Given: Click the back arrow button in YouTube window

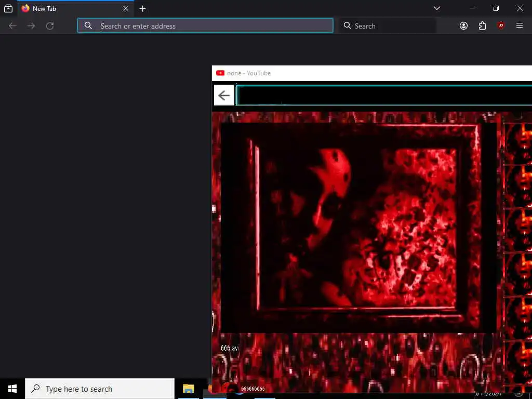Looking at the screenshot, I should (224, 96).
